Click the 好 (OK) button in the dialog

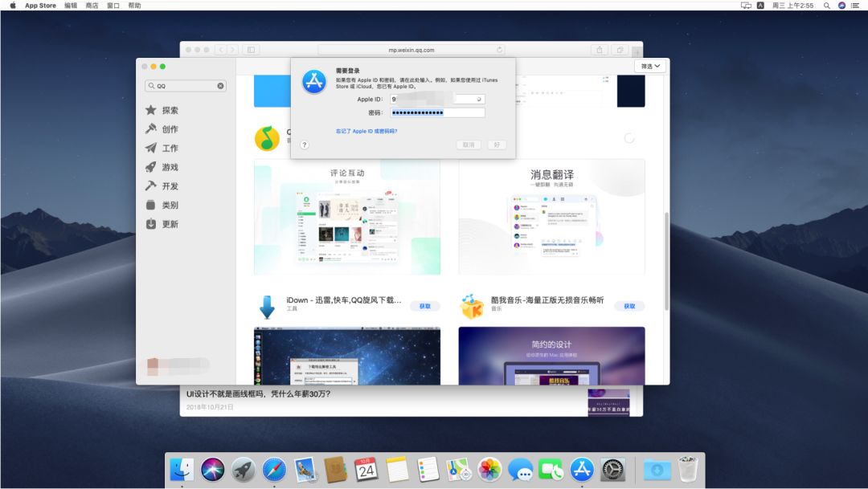pos(497,145)
